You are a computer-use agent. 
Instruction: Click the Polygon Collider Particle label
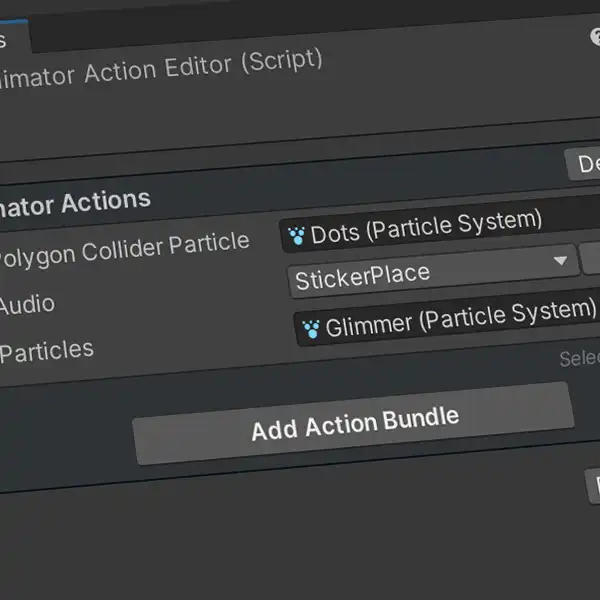point(124,249)
